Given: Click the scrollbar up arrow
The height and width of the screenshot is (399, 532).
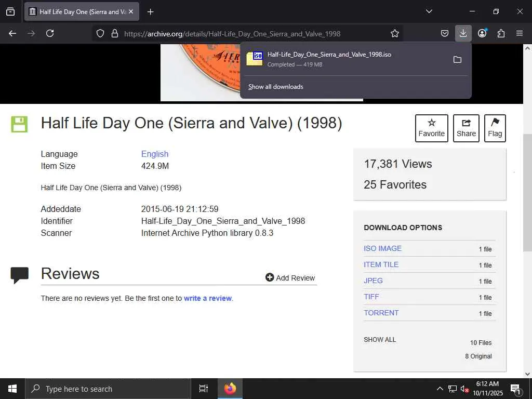Looking at the screenshot, I should [x=527, y=48].
